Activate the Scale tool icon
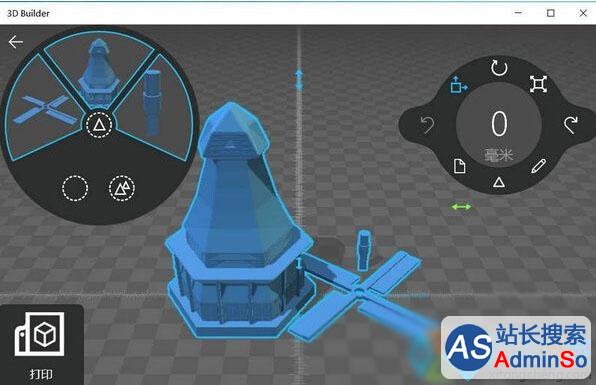Viewport: 596px width, 385px height. tap(539, 84)
